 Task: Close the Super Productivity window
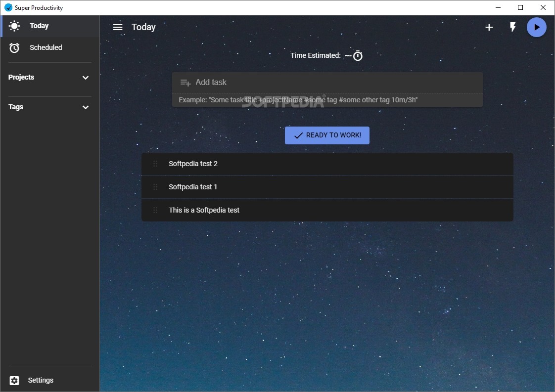point(543,7)
